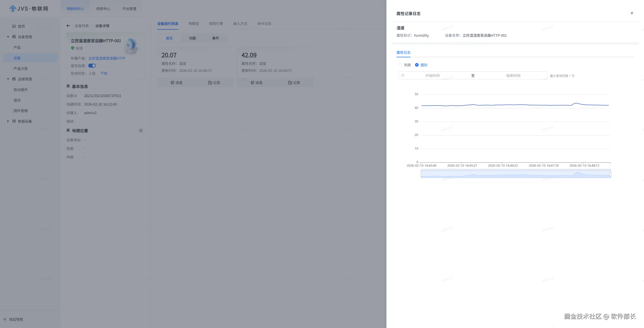Click the 首页 home icon in the sidebar
The height and width of the screenshot is (328, 644).
(14, 26)
